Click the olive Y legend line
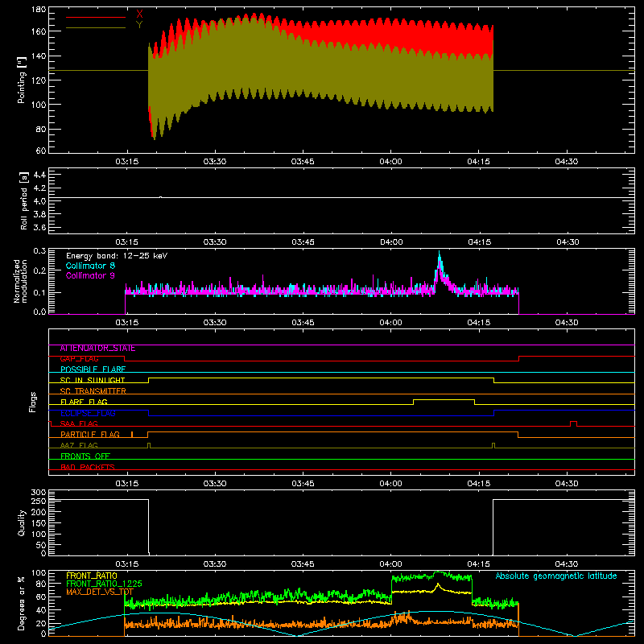 click(96, 27)
